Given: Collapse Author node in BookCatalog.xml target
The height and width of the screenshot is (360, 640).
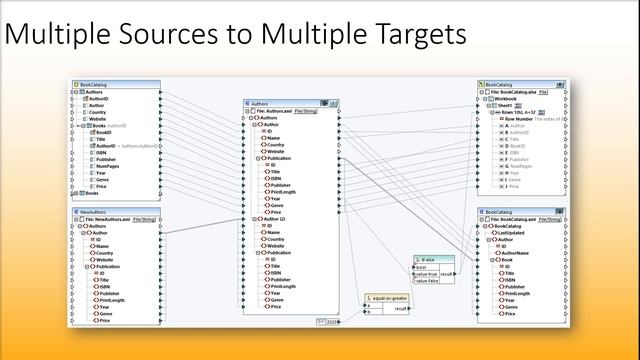Looking at the screenshot, I should (x=489, y=240).
